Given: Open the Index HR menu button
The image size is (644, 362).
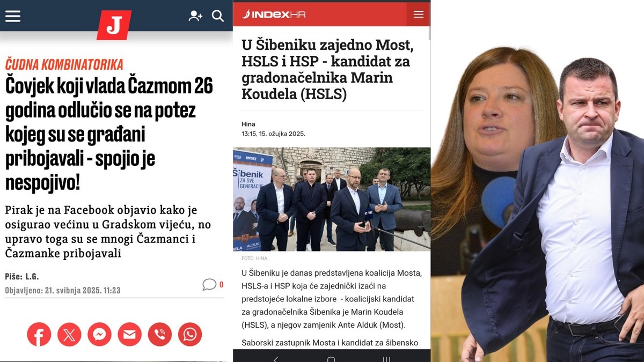Looking at the screenshot, I should pos(419,14).
